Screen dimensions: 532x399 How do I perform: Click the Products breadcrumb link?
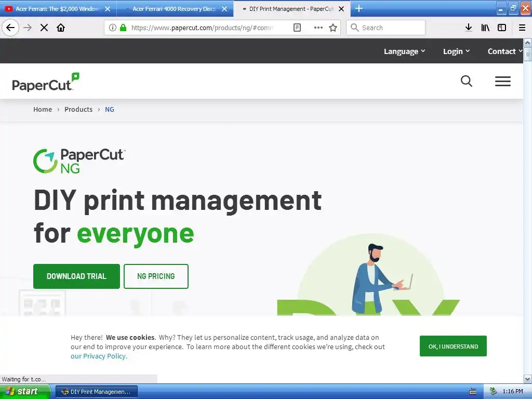(78, 109)
